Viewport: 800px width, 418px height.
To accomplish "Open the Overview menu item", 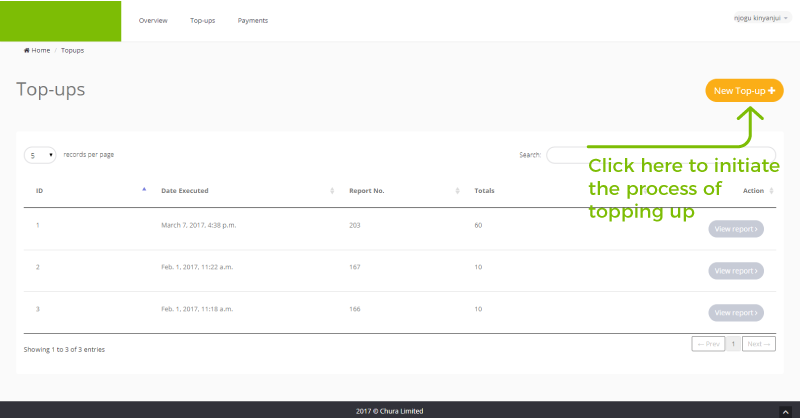I will click(x=153, y=21).
